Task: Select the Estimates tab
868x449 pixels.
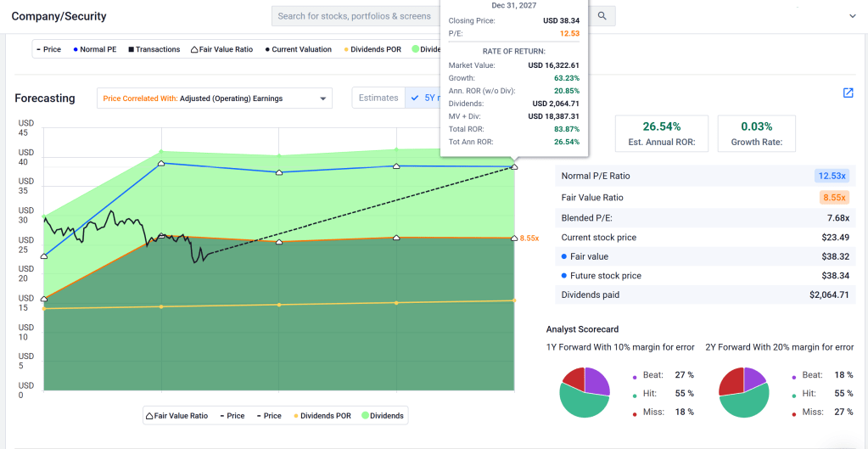Action: click(378, 98)
